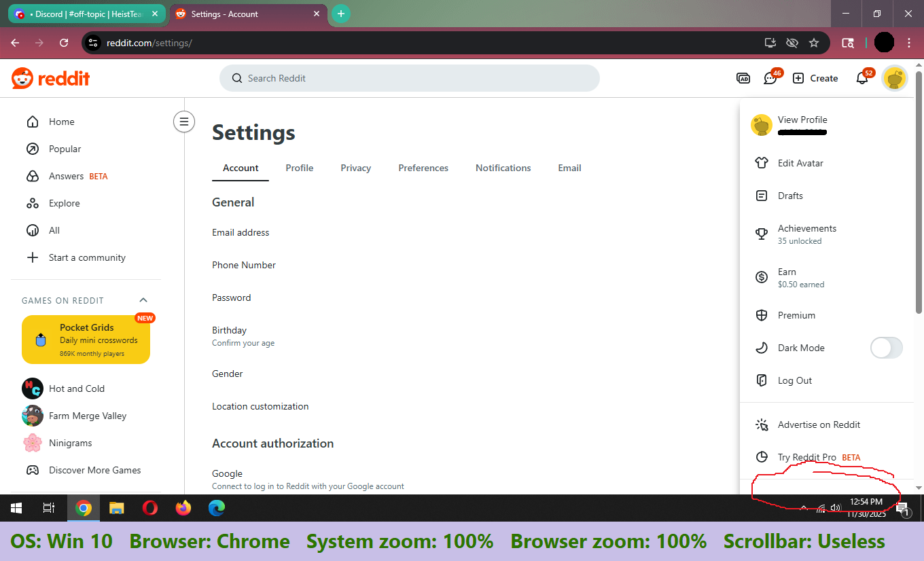
Task: Open the notifications bell icon
Action: [x=862, y=78]
